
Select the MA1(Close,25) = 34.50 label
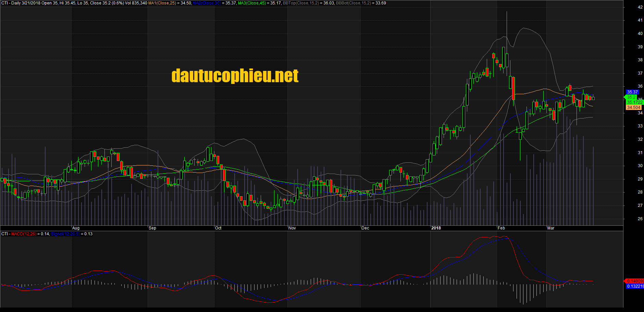point(170,3)
